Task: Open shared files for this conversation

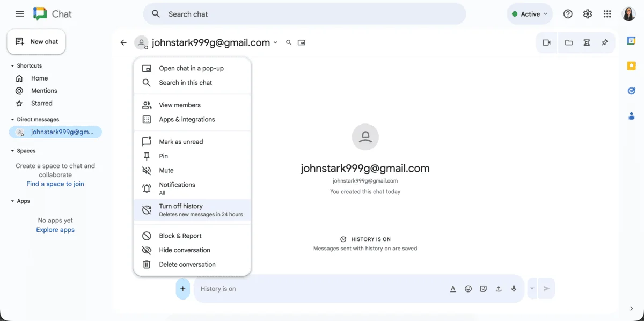Action: point(568,42)
